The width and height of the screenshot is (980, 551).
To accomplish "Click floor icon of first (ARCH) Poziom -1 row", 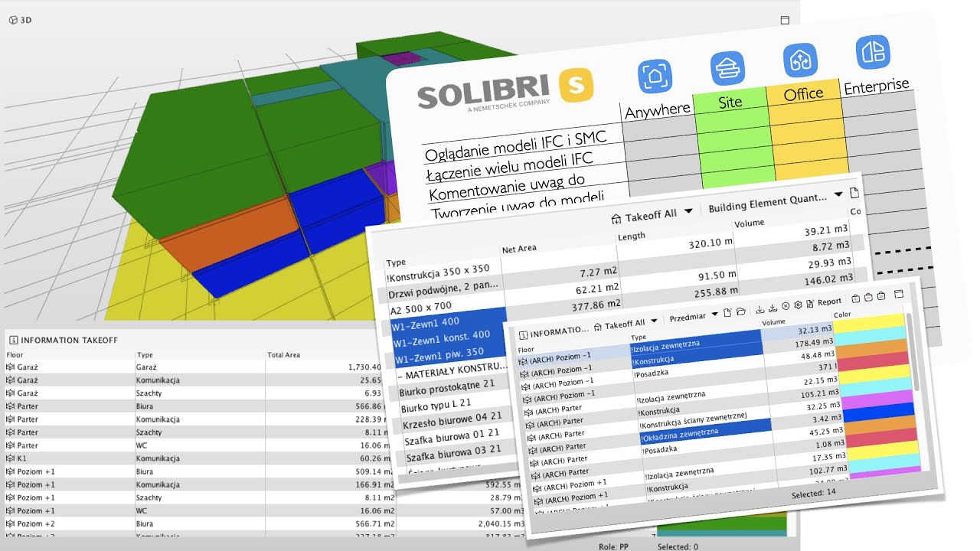I will point(524,361).
